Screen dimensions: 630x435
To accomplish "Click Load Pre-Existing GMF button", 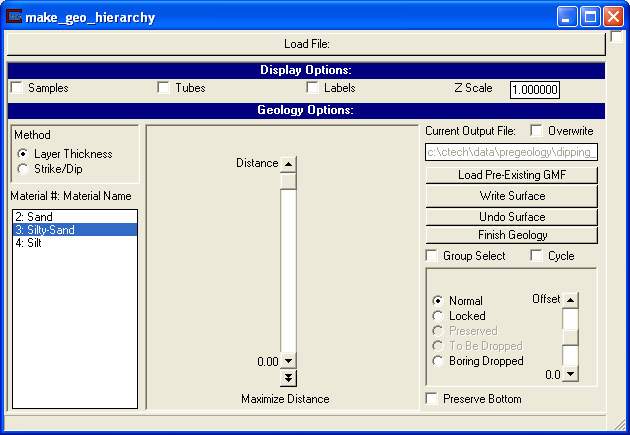I will [x=511, y=175].
